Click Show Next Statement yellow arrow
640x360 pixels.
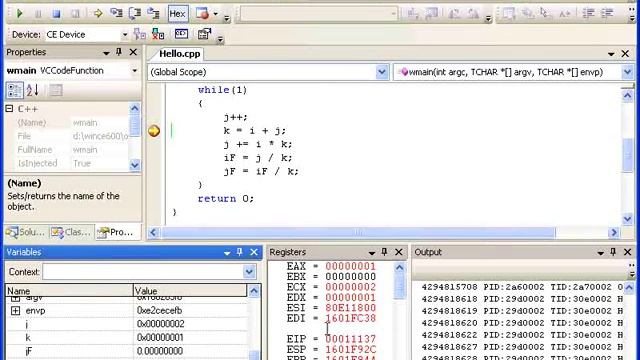click(x=98, y=13)
